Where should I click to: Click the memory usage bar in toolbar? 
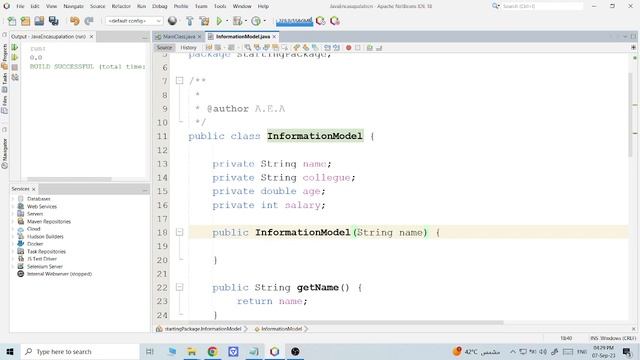(294, 21)
